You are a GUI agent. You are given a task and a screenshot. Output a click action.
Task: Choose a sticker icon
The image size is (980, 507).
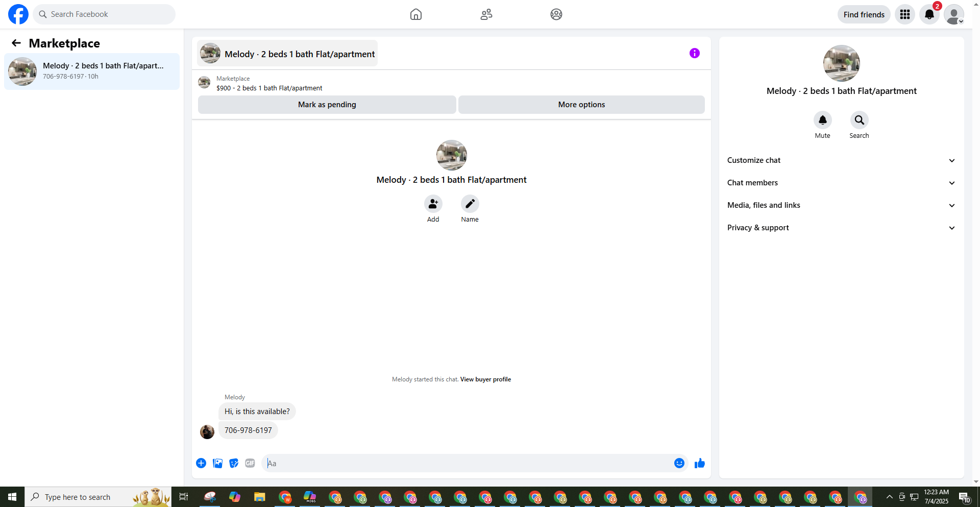234,463
